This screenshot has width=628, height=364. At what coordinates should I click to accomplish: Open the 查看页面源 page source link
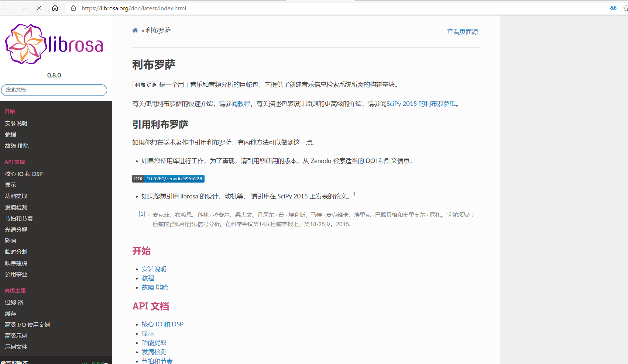(462, 32)
